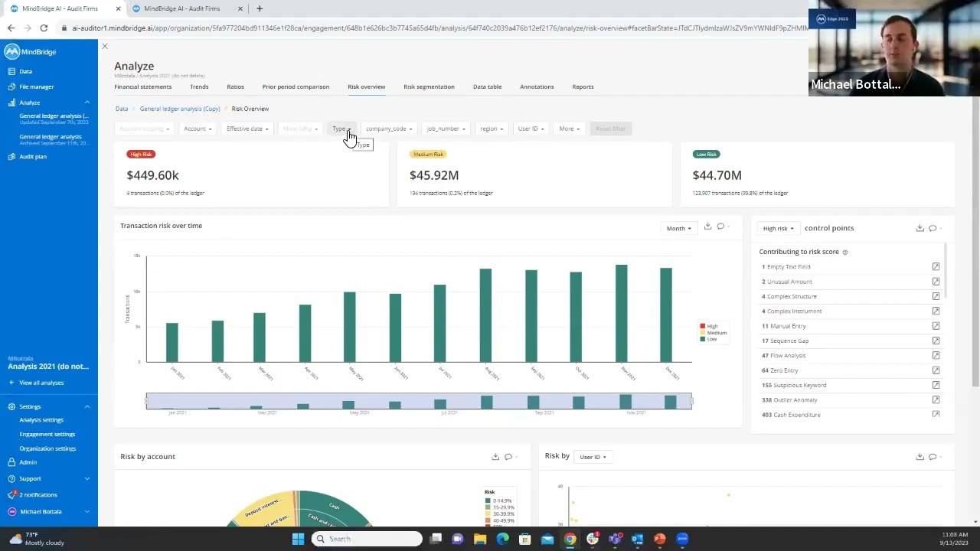Image resolution: width=980 pixels, height=551 pixels.
Task: Open Audit plan in sidebar
Action: (x=32, y=156)
